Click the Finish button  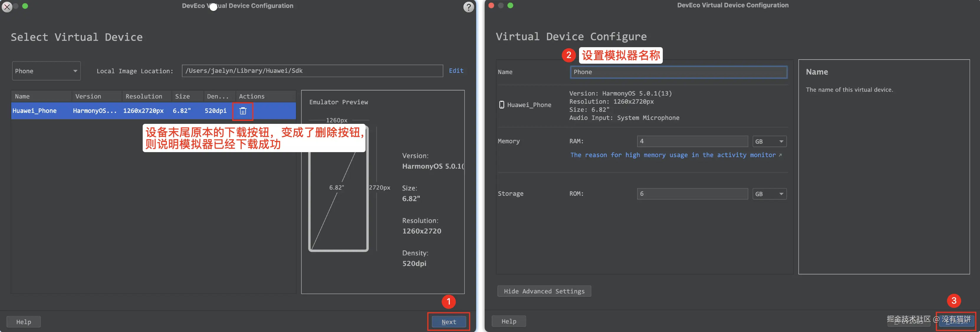[956, 321]
